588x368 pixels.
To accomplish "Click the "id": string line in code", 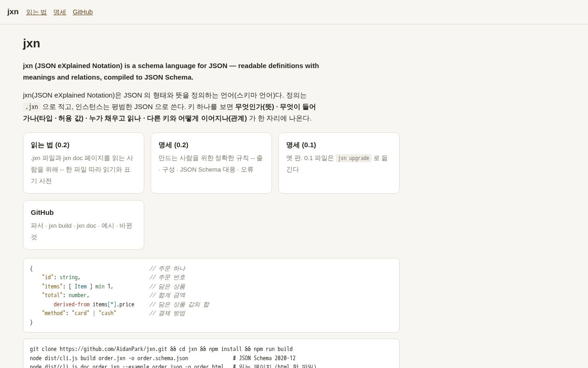I will [61, 277].
